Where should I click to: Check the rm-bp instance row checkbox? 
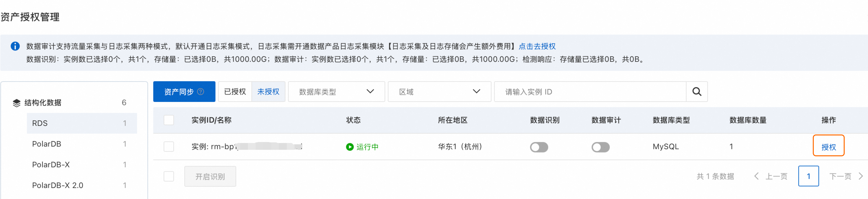click(168, 147)
